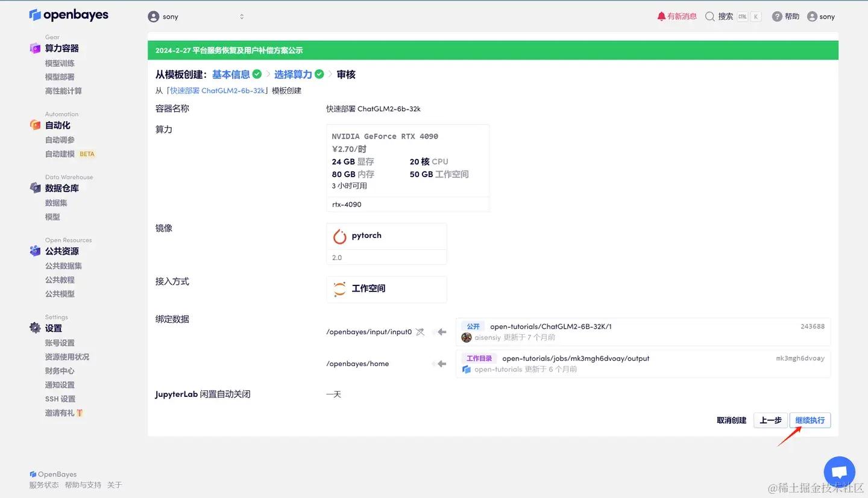Click the 上一步 button
Screen dimensions: 868x498
[770, 420]
